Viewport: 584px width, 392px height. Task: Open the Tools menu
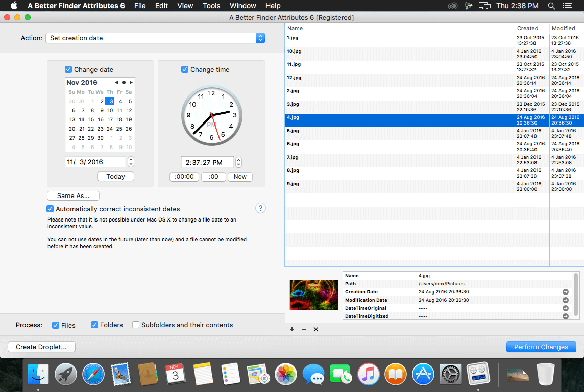[211, 6]
